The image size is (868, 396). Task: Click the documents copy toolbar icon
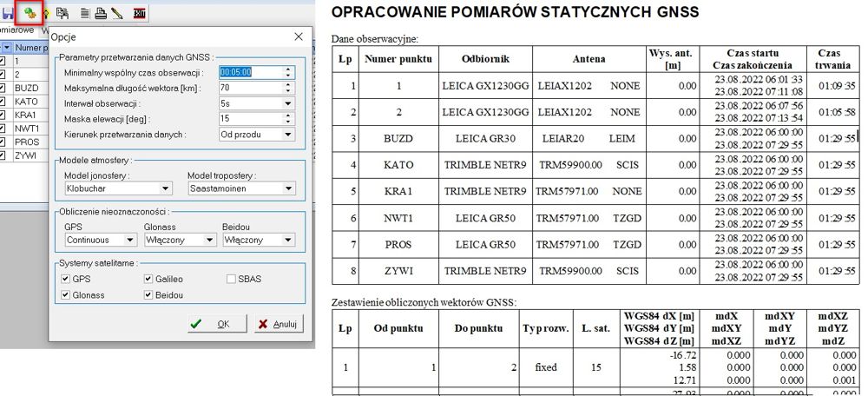point(62,13)
